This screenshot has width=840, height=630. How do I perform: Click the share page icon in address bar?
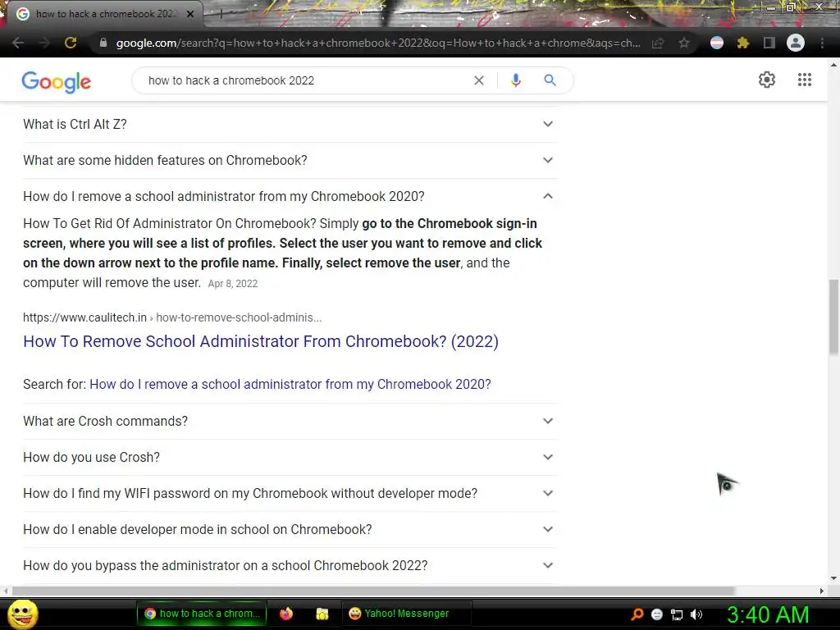click(658, 43)
